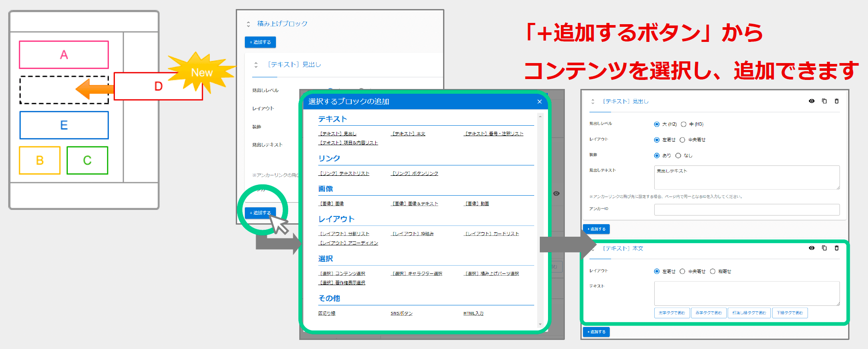The image size is (868, 349).
Task: Choose 中央寄せ layout for the 本文 block
Action: (682, 271)
